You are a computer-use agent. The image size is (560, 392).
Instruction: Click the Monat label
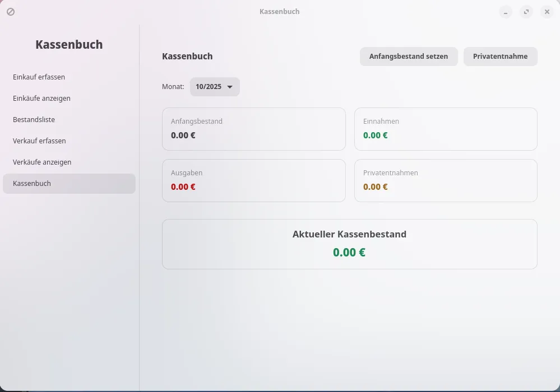pos(173,87)
